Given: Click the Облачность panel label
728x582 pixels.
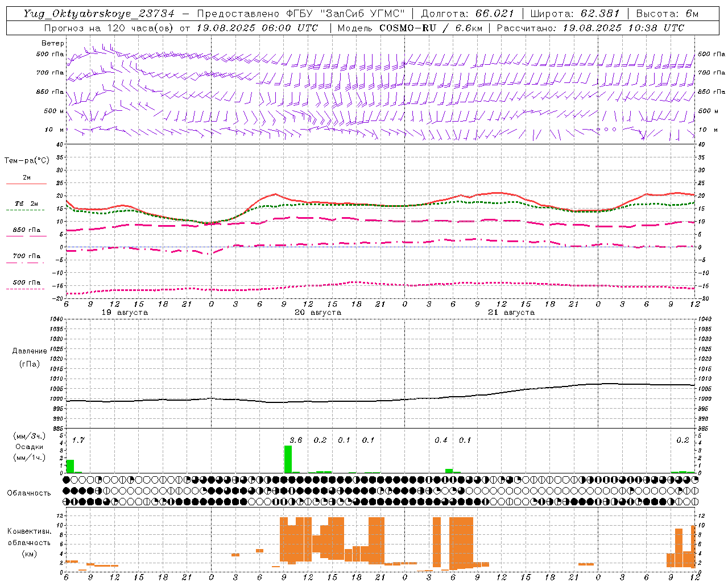Looking at the screenshot, I should point(29,493).
